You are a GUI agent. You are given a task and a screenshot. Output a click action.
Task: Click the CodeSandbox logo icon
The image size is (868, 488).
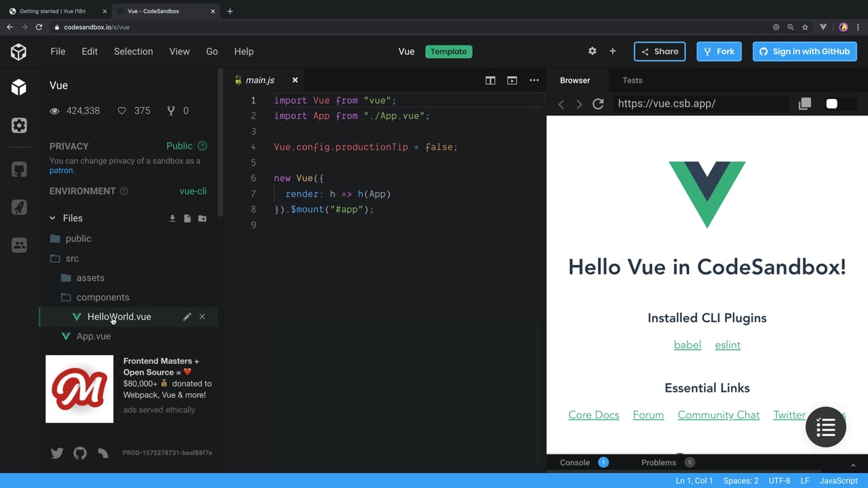(x=18, y=52)
